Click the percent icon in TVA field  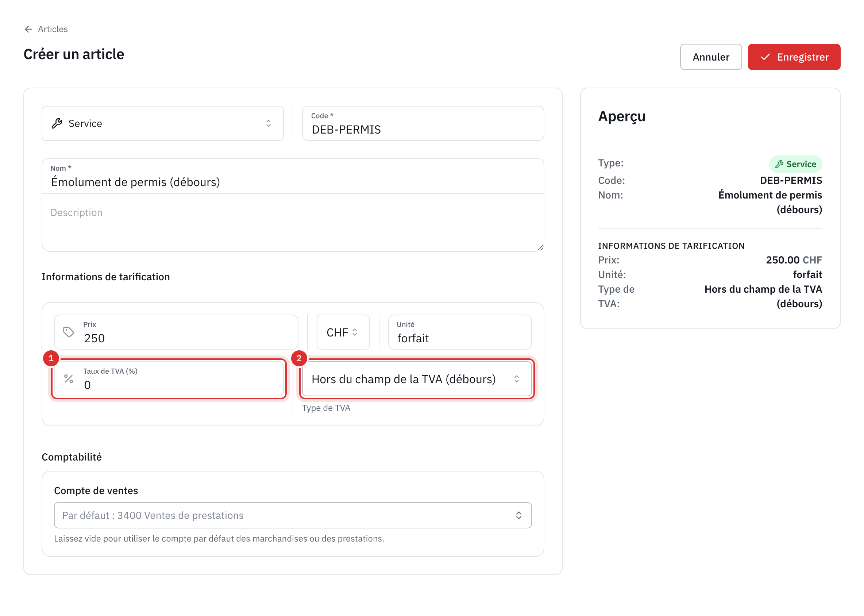69,378
